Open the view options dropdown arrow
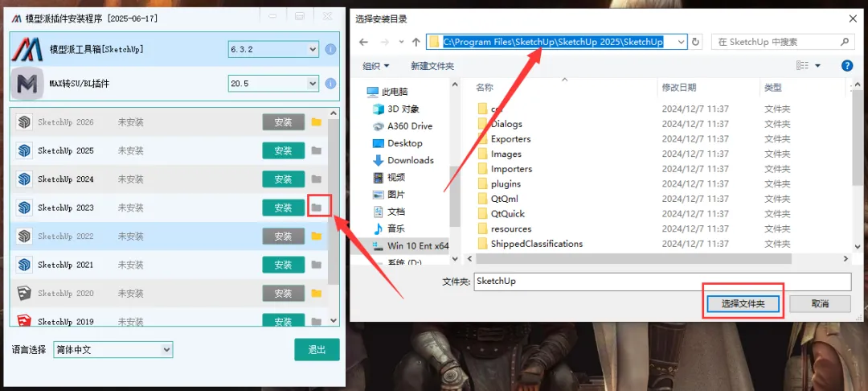The height and width of the screenshot is (391, 868). click(x=817, y=66)
